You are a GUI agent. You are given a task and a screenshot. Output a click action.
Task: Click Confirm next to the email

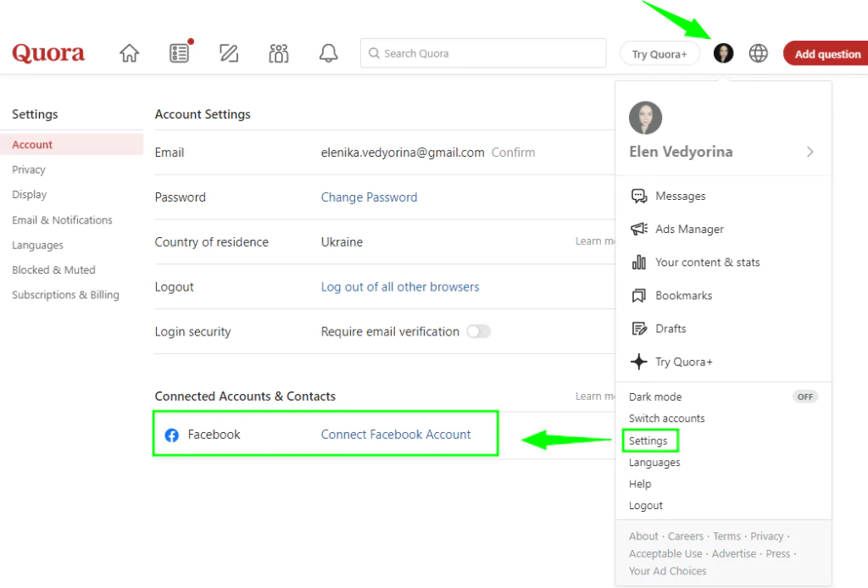tap(513, 153)
